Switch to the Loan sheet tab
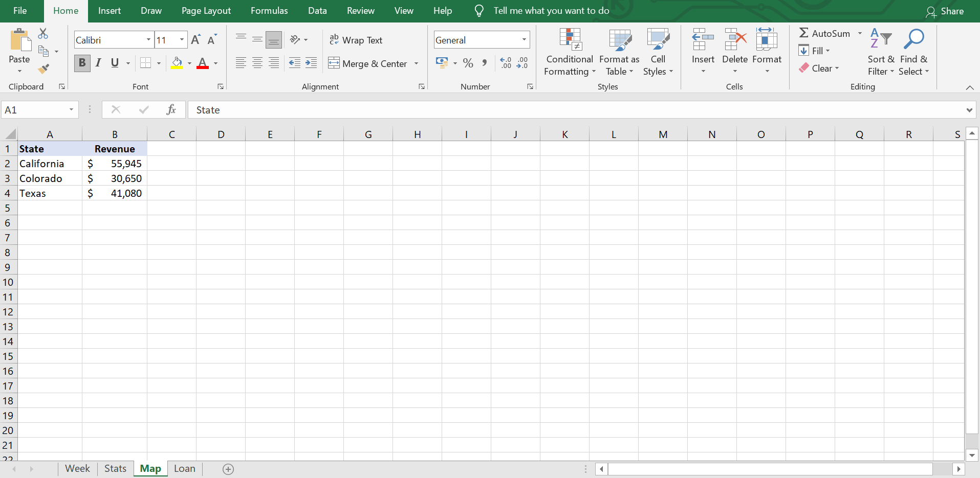This screenshot has height=478, width=980. point(184,468)
